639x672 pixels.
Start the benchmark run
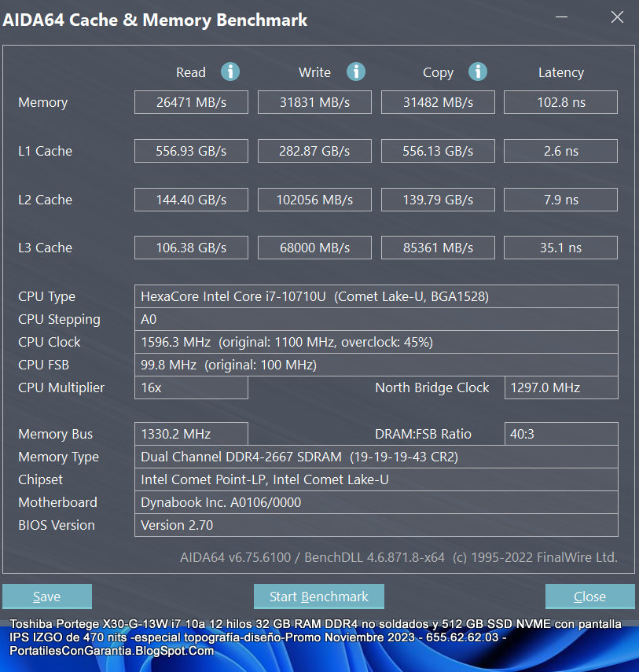[x=319, y=596]
